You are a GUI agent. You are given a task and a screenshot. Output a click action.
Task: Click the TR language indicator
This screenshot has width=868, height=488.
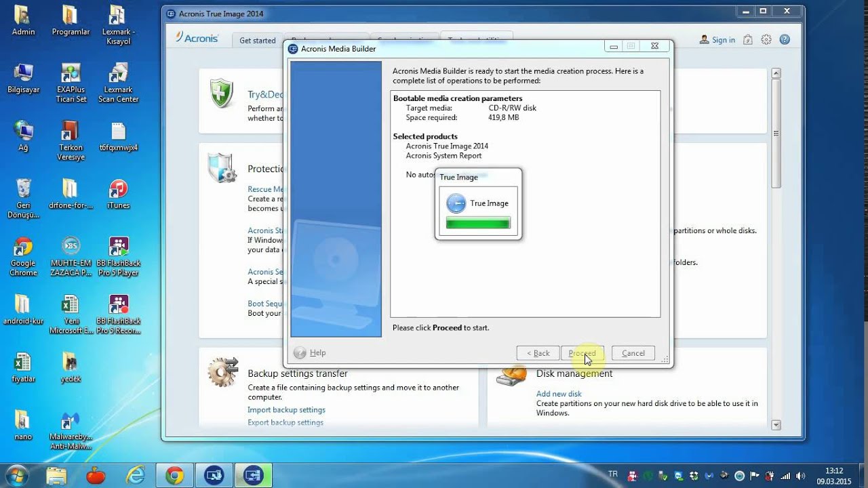click(x=613, y=474)
